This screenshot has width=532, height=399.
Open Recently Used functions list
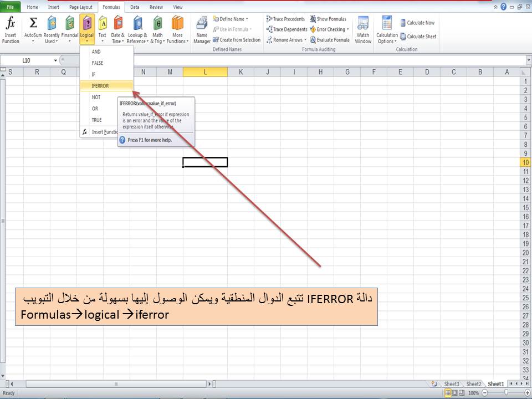[51, 30]
